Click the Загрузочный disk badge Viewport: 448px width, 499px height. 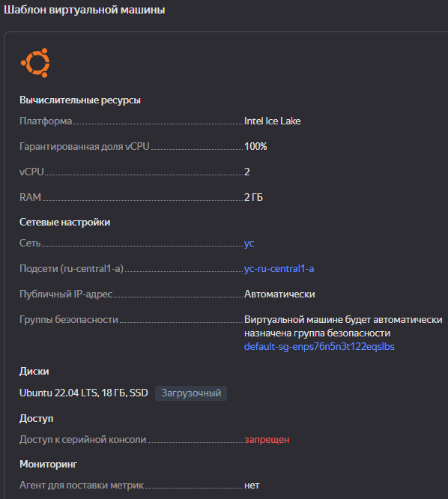point(191,393)
